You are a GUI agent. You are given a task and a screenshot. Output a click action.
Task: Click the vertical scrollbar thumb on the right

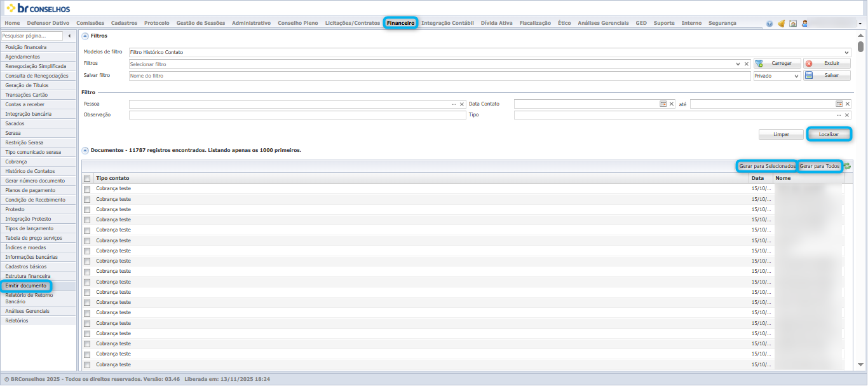pos(861,46)
